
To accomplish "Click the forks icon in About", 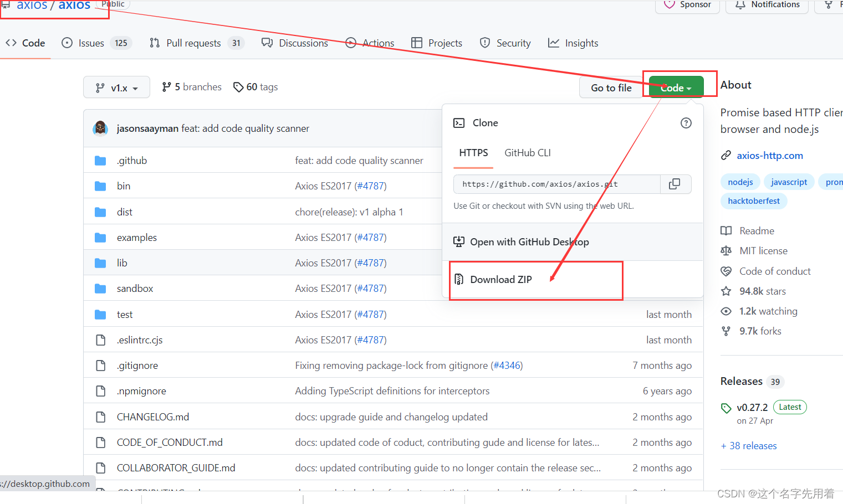I will click(x=726, y=331).
